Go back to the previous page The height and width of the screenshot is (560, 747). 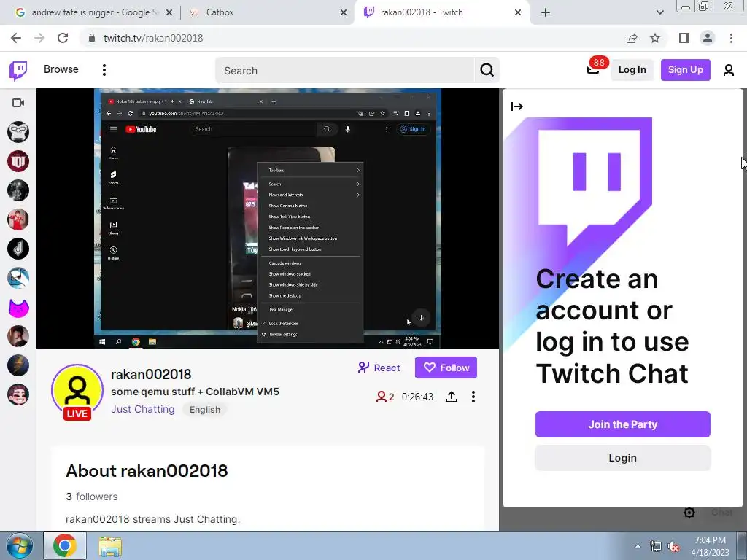click(x=16, y=38)
